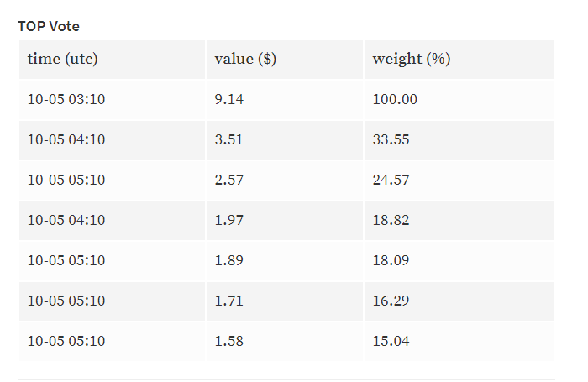Click the 15.04 weight cell
This screenshot has height=382, width=588.
[459, 342]
